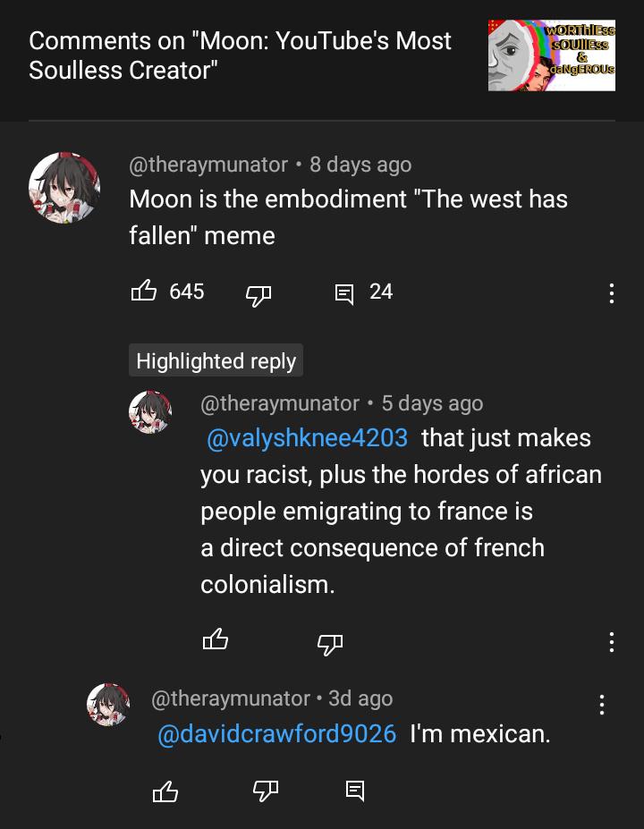Like the 'west has fallen' top comment
The width and height of the screenshot is (644, 829).
point(144,292)
